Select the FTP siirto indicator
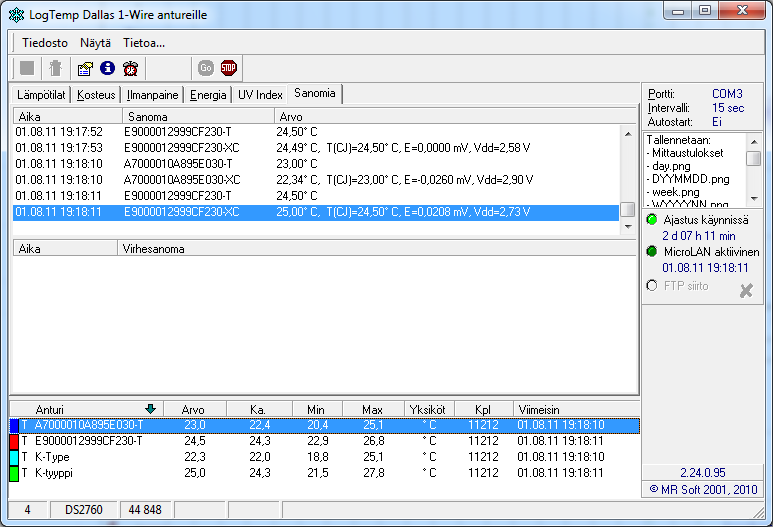This screenshot has height=527, width=773. tap(652, 285)
